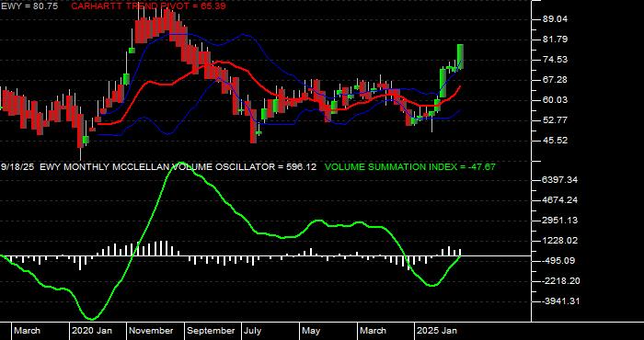Click the September time-axis label
Image resolution: width=644 pixels, height=340 pixels.
(211, 331)
